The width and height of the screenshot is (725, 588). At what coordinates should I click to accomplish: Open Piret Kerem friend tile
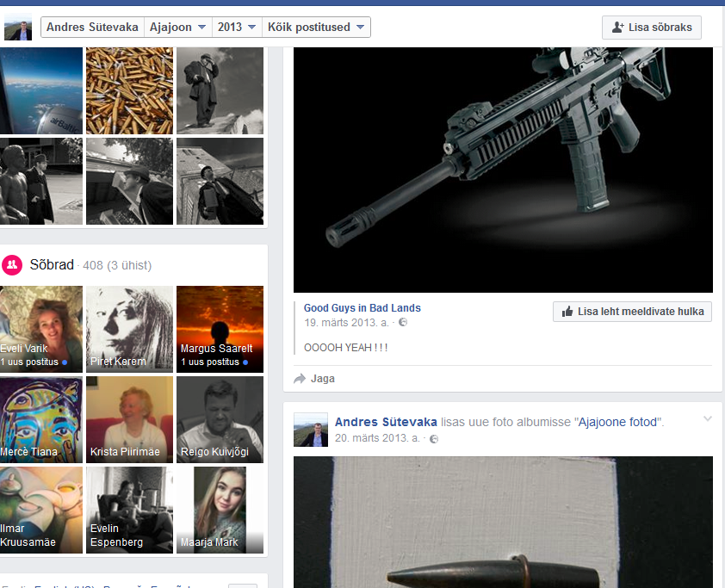129,329
